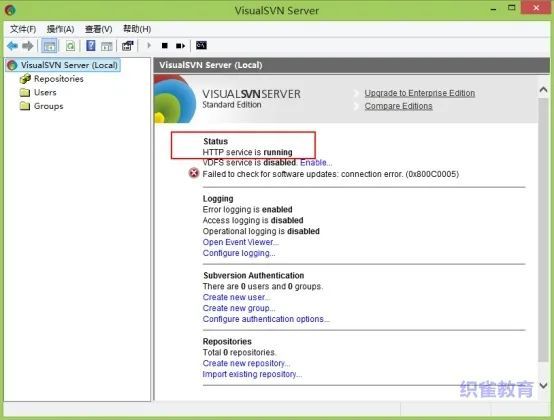Click the 'Operational logging is disabled' text
The image size is (554, 420).
point(261,231)
